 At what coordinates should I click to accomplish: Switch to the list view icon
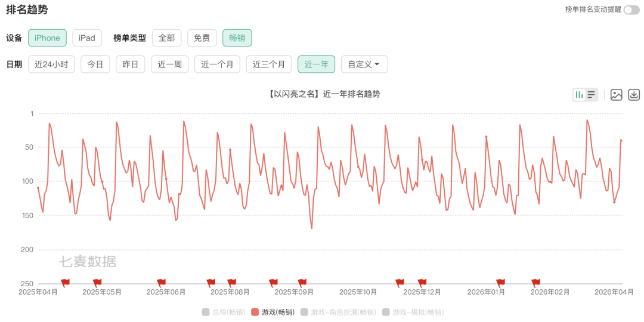tap(592, 95)
